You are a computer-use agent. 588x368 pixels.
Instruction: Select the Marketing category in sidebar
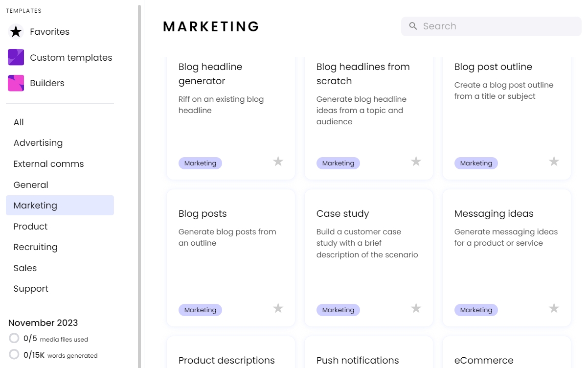pos(60,206)
